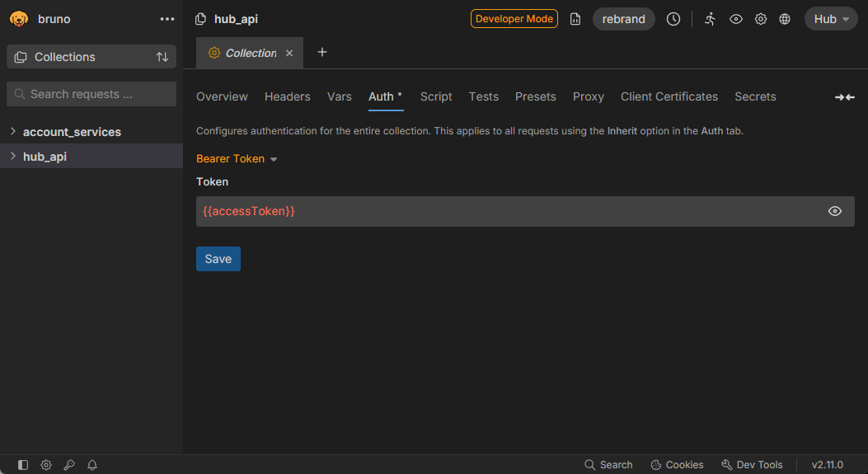The height and width of the screenshot is (474, 868).
Task: Open the Hub environment dropdown
Action: coord(831,19)
